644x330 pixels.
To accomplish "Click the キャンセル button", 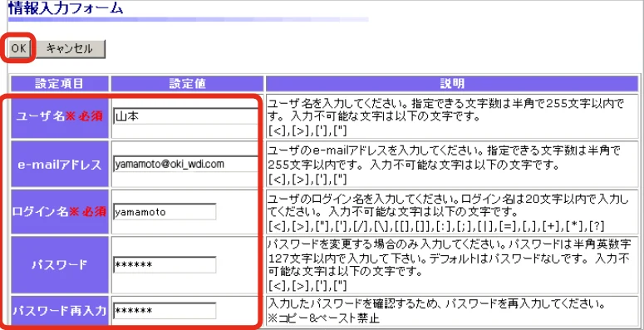I will coord(70,48).
